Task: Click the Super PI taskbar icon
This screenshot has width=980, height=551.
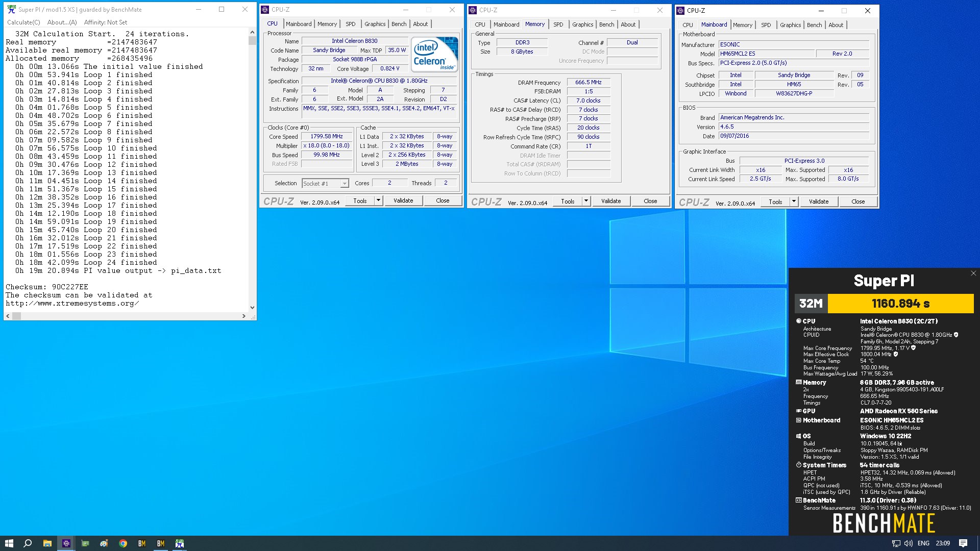Action: pyautogui.click(x=180, y=543)
